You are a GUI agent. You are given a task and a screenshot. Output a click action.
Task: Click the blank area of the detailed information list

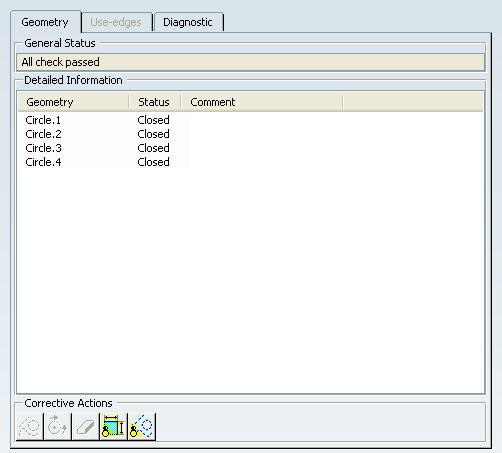click(250, 280)
